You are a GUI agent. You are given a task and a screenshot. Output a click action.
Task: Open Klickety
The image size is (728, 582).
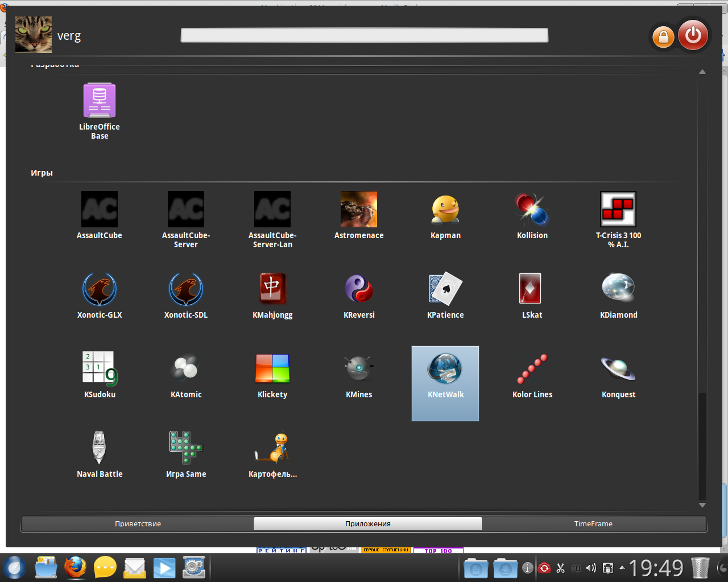(272, 375)
